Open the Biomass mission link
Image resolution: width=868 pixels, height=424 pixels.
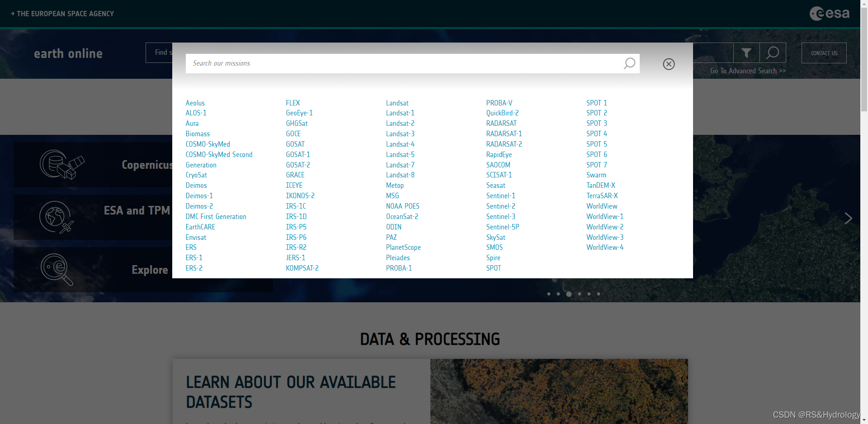tap(198, 134)
